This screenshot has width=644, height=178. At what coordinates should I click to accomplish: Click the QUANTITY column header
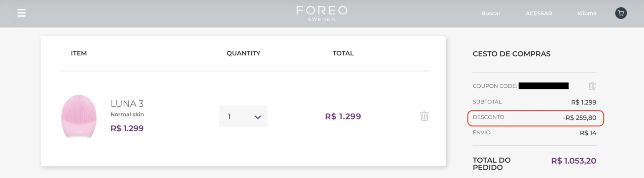pos(243,53)
